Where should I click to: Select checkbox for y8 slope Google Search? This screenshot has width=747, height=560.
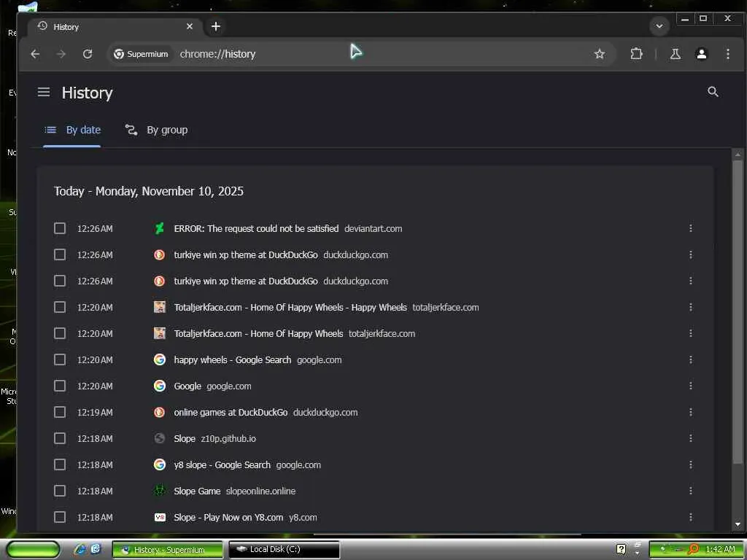point(60,464)
